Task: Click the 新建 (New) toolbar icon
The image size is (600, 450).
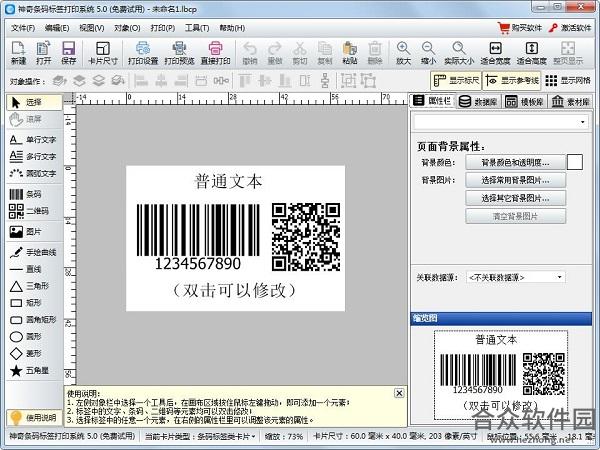Action: (x=18, y=53)
